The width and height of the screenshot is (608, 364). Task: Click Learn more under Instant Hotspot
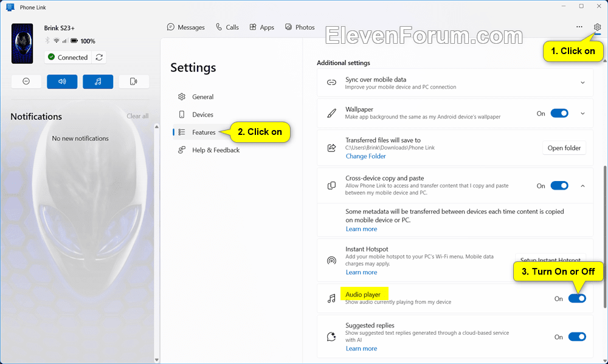pyautogui.click(x=361, y=272)
